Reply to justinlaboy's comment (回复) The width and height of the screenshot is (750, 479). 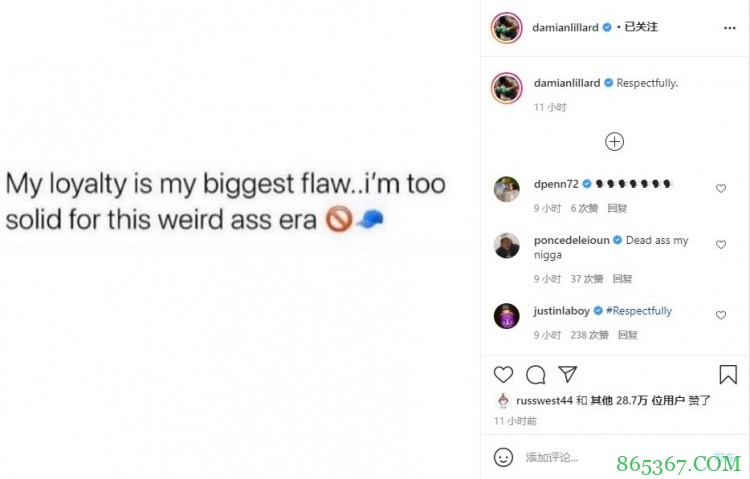tap(628, 335)
